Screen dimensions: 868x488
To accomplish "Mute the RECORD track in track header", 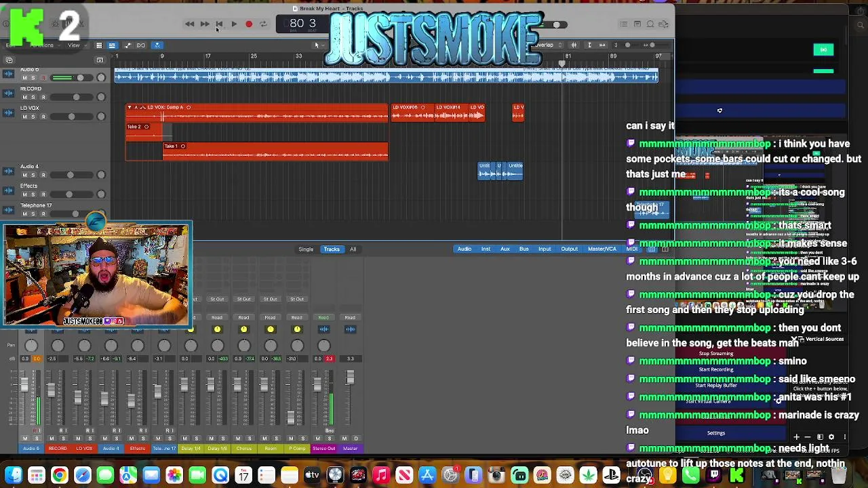I will click(x=24, y=97).
